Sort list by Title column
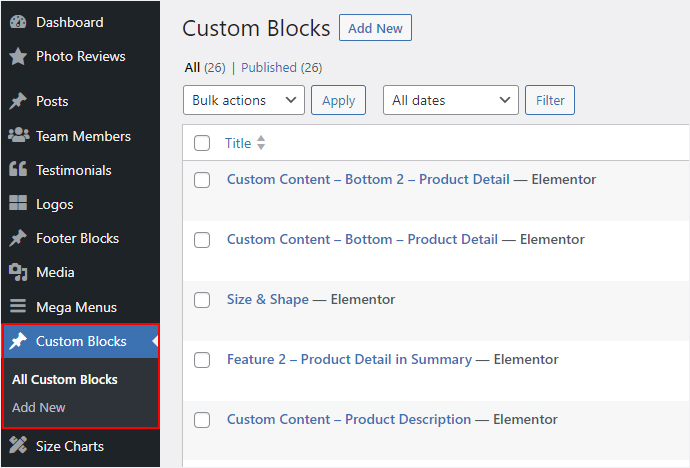The width and height of the screenshot is (690, 468). click(238, 143)
